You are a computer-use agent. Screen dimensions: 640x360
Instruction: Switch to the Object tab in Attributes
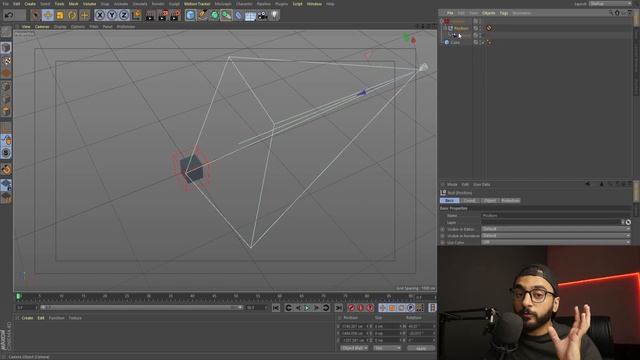point(490,200)
